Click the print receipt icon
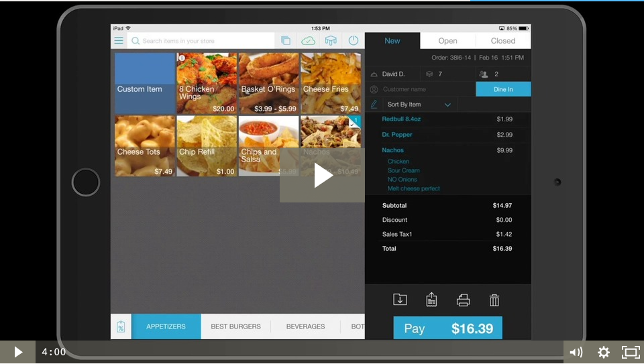This screenshot has height=364, width=644. 464,300
